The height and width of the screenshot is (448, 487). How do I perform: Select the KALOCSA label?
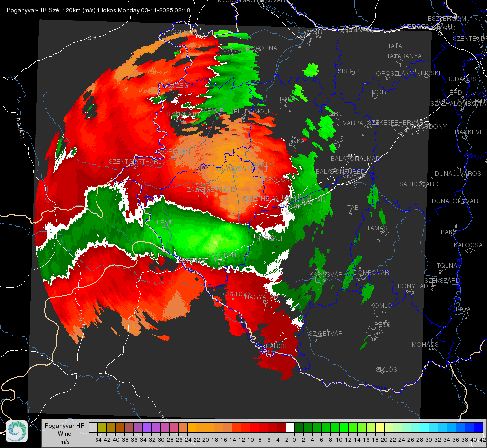coord(468,245)
